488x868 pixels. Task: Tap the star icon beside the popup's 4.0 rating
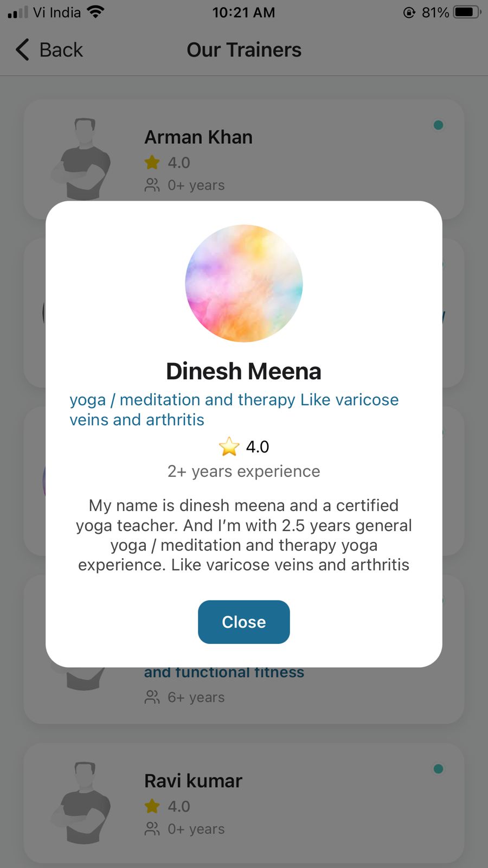coord(229,446)
